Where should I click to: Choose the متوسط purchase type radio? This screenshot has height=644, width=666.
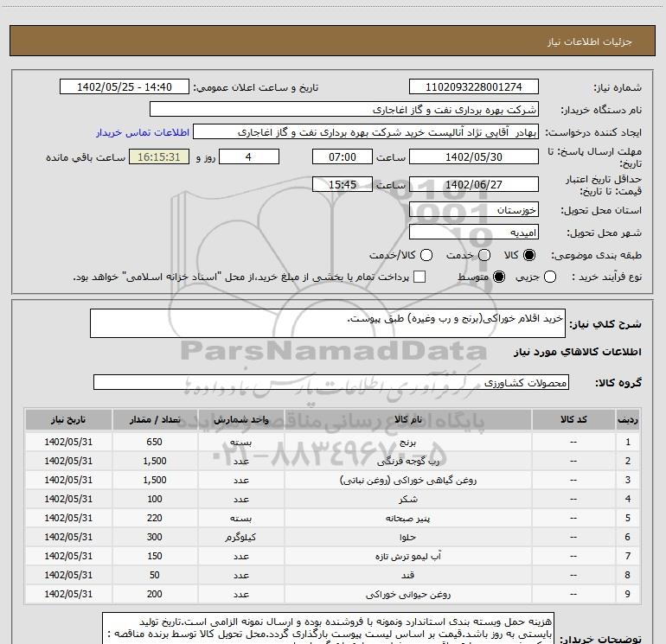(499, 277)
